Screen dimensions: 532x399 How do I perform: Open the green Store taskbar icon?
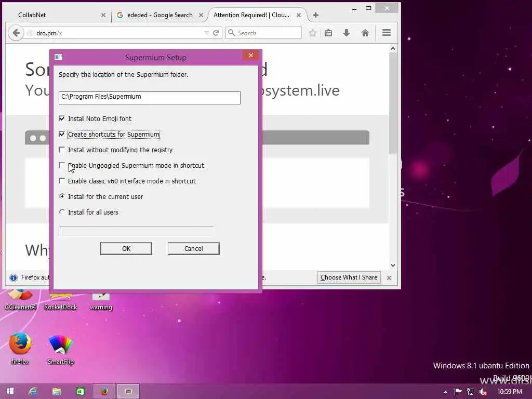(80, 391)
